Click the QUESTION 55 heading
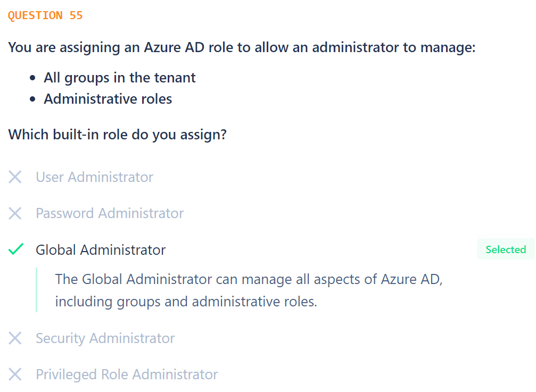The height and width of the screenshot is (392, 536). coord(45,15)
